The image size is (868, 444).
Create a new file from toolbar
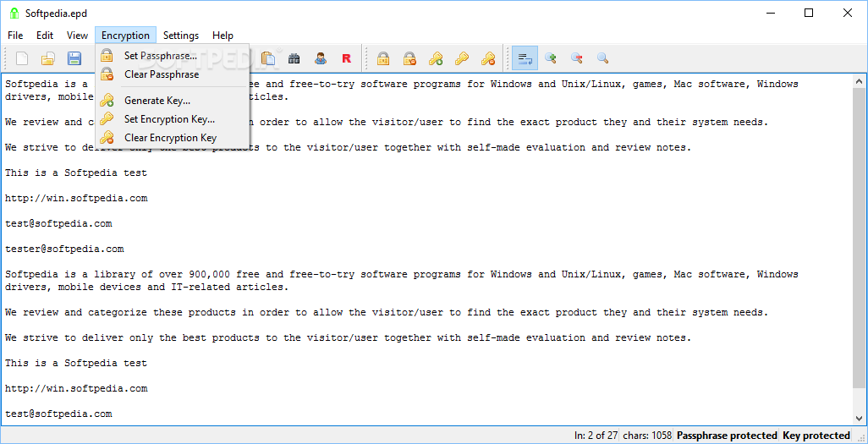(x=22, y=58)
